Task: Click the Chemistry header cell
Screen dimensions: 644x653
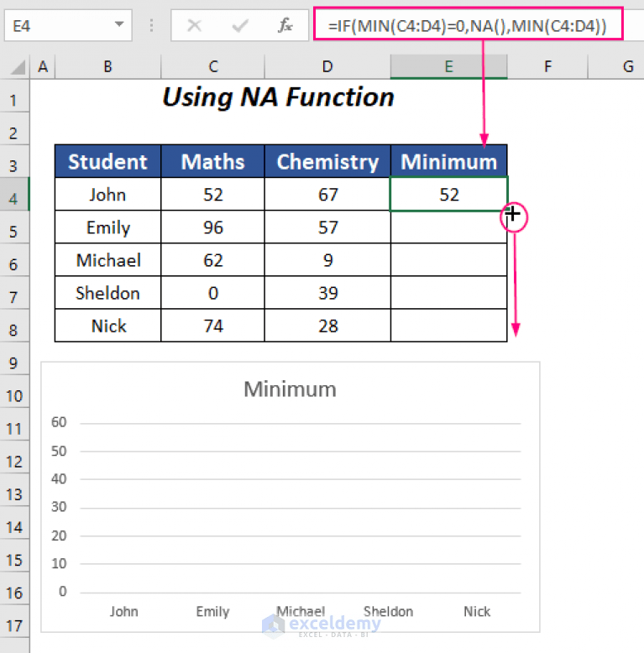Action: [327, 162]
